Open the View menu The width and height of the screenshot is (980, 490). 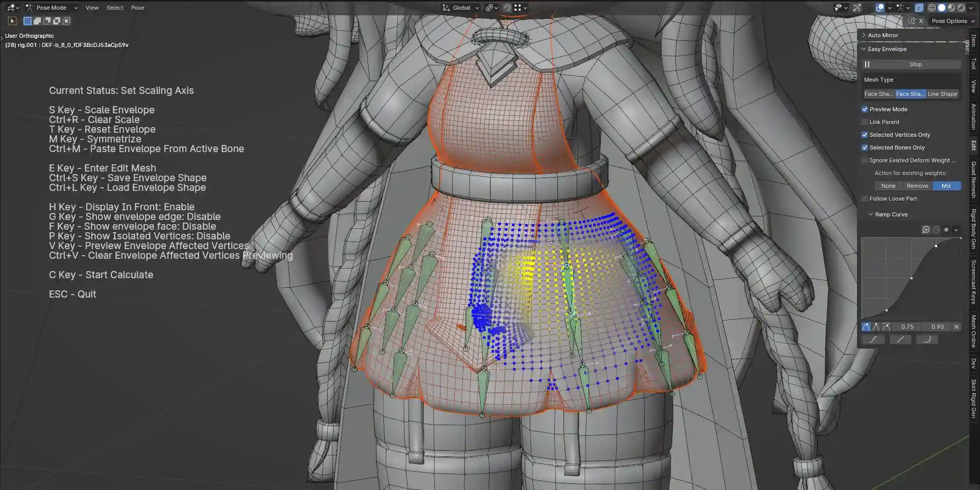click(x=92, y=8)
